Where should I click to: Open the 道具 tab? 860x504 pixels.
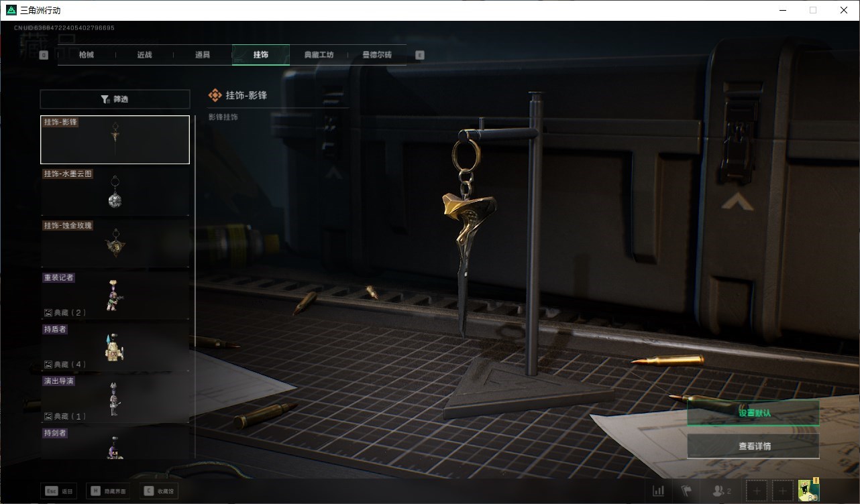click(203, 55)
